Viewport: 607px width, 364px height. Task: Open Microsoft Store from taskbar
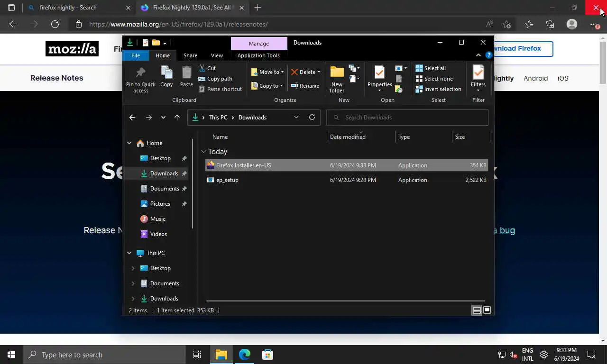point(267,355)
